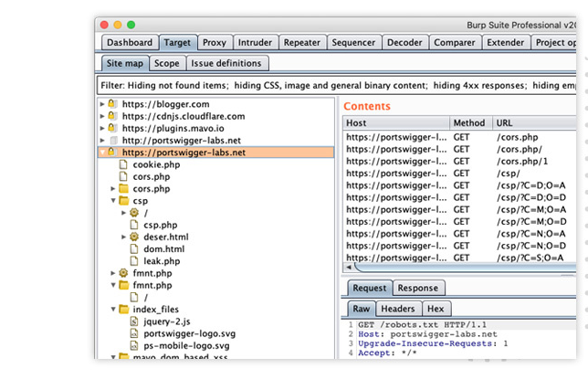Select the Raw request view tab
The image size is (588, 379).
click(362, 309)
